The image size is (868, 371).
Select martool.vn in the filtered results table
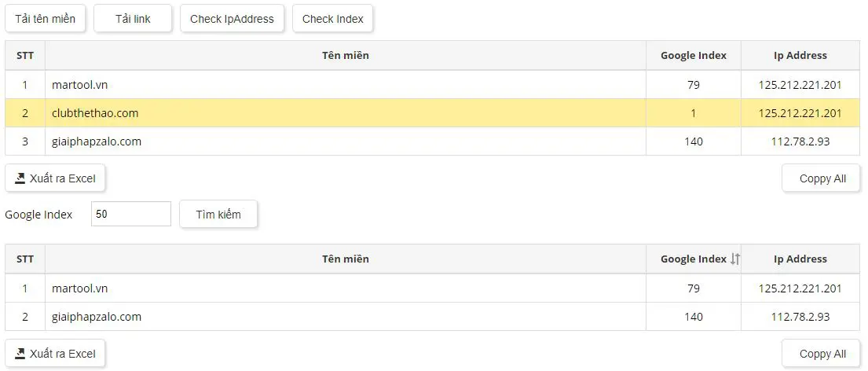point(79,288)
